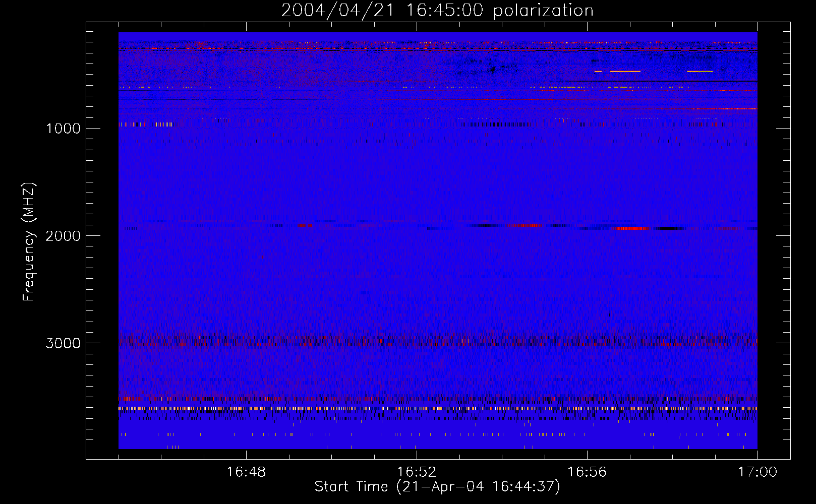This screenshot has height=504, width=816.
Task: Select the 'Frequency (MHZ)' axis label
Action: (29, 242)
